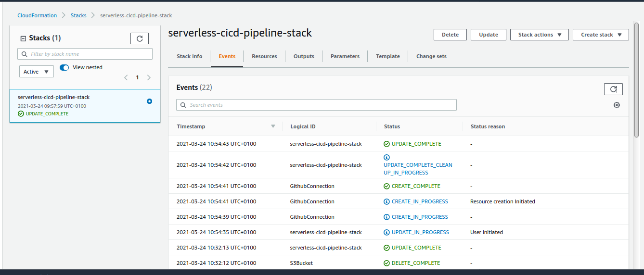Open Events table settings gear
The image size is (644, 275).
[617, 105]
